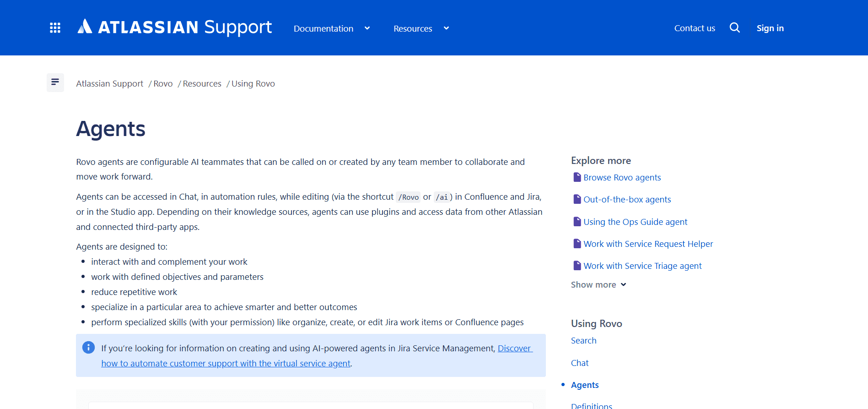868x409 pixels.
Task: Select Agents in Using Rovo navigation
Action: click(x=585, y=385)
